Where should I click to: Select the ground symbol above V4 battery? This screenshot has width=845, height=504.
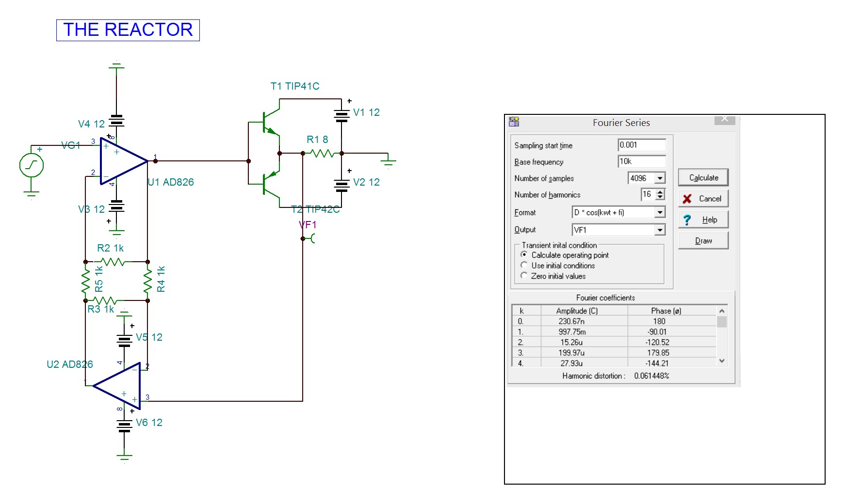116,65
